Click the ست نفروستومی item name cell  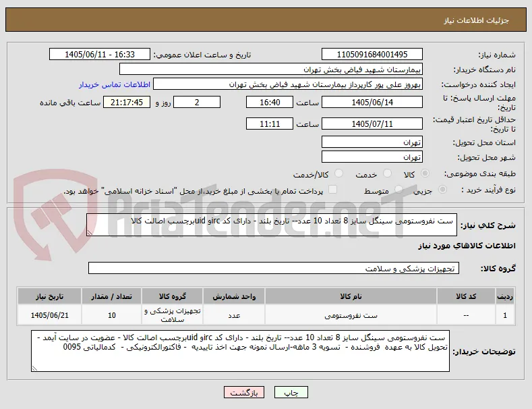351,315
